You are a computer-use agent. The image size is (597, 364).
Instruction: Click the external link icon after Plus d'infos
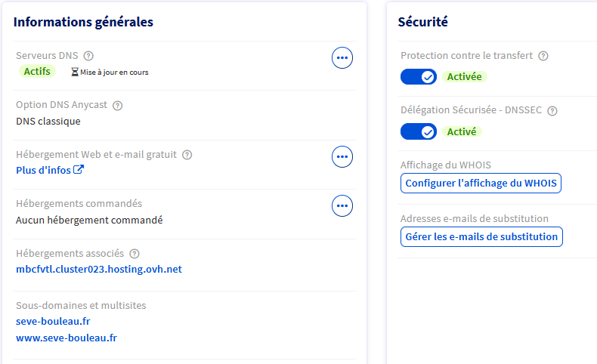click(x=78, y=170)
